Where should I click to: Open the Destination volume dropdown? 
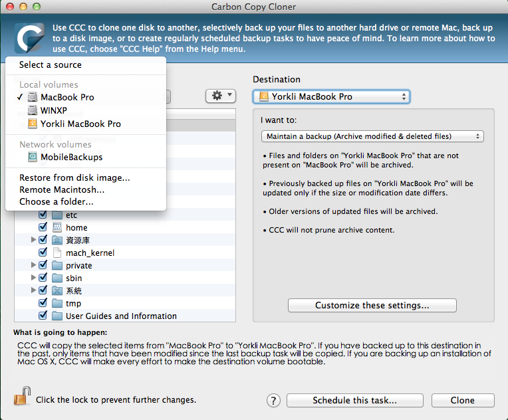(x=331, y=96)
